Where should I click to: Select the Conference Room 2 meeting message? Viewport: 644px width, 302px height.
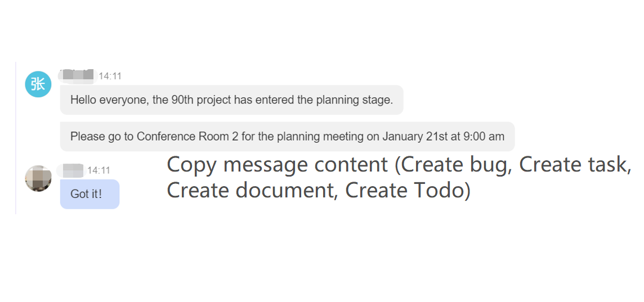(287, 137)
